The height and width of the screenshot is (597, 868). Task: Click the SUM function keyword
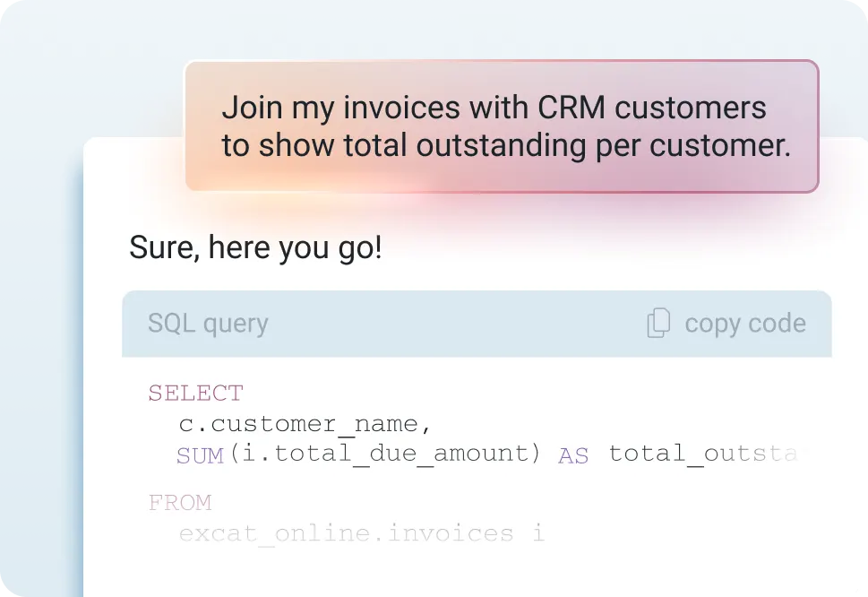click(200, 455)
